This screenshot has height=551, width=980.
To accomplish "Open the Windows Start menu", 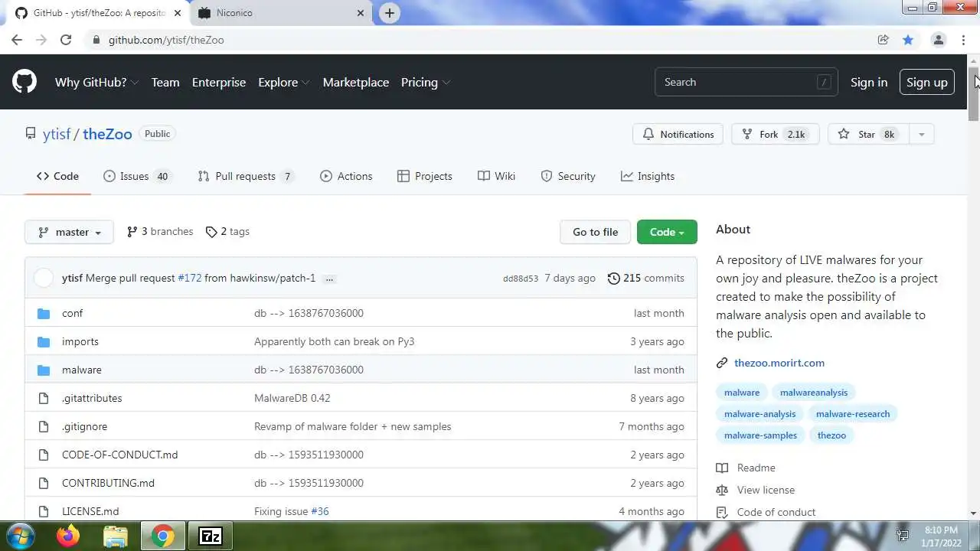I will 19,536.
